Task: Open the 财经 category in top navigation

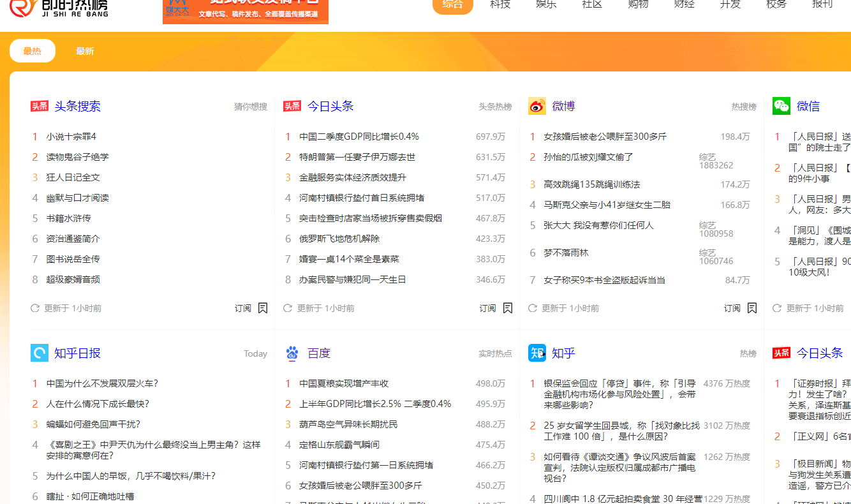Action: pyautogui.click(x=685, y=4)
